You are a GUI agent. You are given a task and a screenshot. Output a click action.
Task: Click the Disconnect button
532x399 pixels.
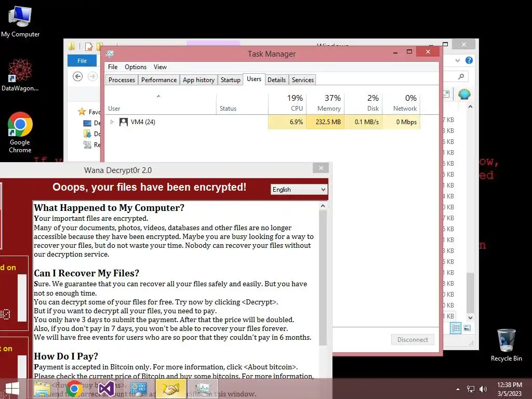413,340
